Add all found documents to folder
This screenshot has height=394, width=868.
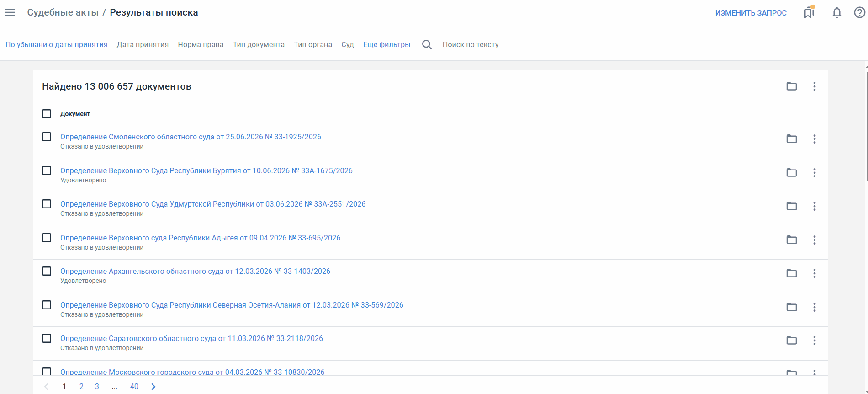coord(792,86)
